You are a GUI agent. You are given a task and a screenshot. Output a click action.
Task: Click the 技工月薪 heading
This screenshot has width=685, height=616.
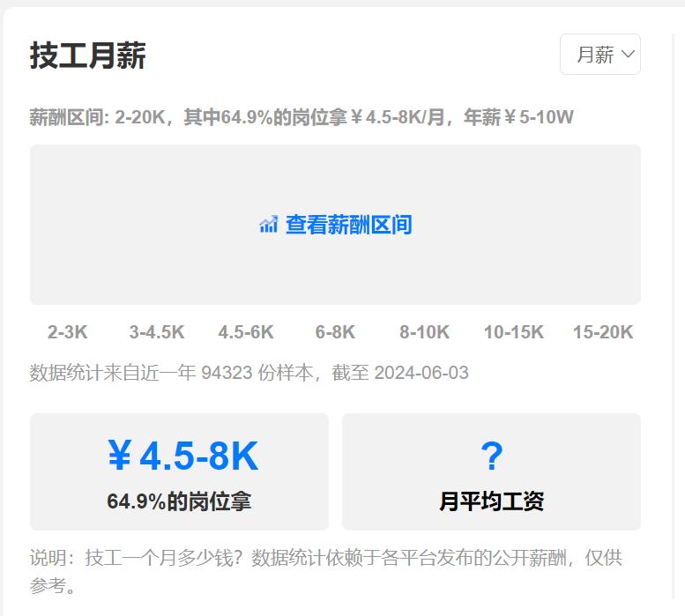[87, 56]
